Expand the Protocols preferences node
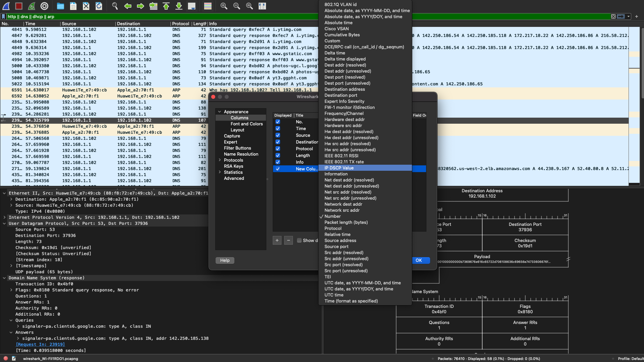 (x=220, y=160)
